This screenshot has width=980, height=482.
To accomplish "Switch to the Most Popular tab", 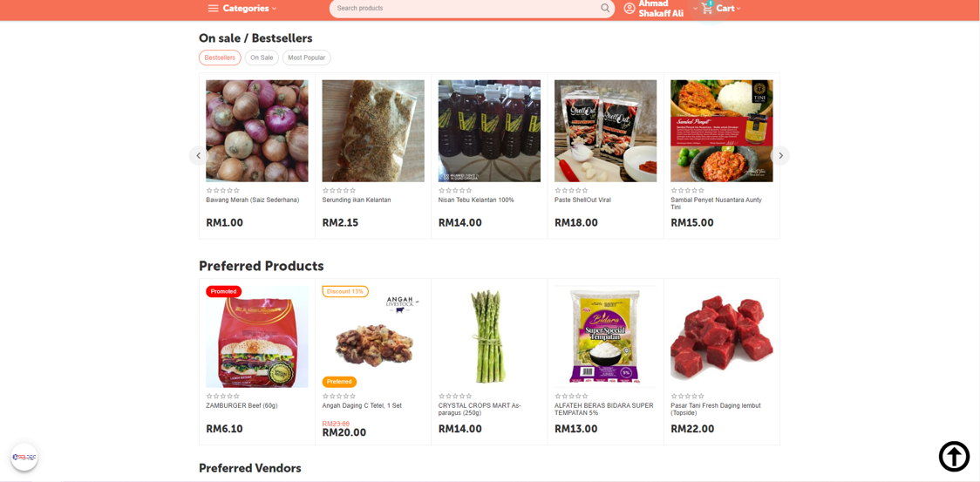I will pos(306,58).
